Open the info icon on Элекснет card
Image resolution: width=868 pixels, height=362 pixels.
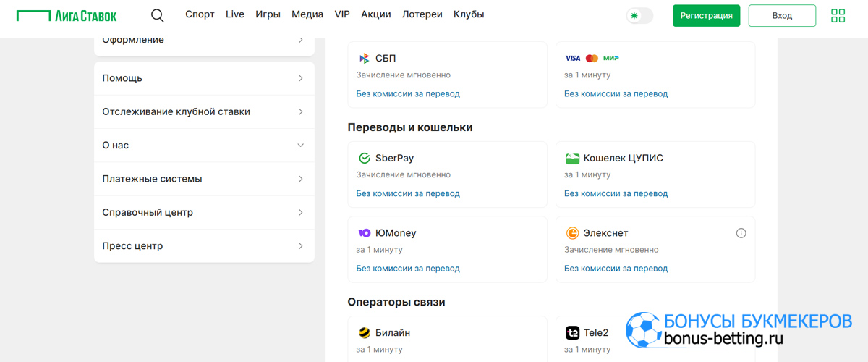click(741, 233)
